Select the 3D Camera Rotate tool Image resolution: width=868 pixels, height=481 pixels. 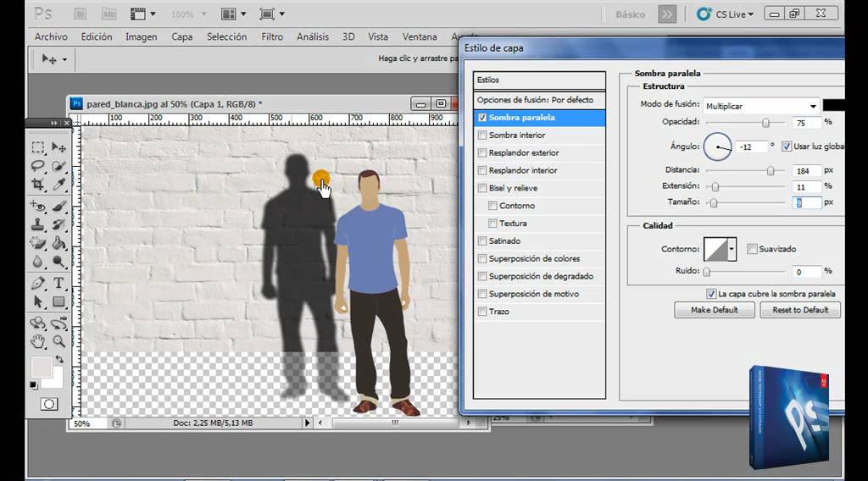pos(58,323)
